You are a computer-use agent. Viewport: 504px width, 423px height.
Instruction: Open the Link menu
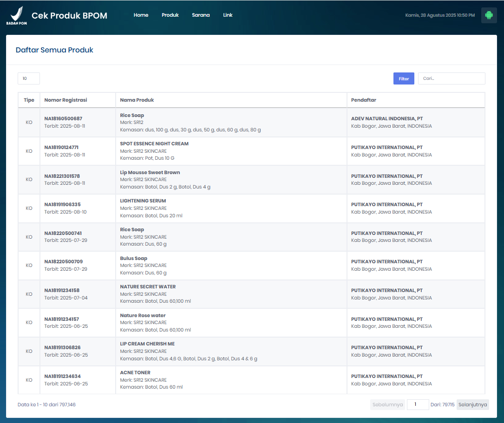228,15
